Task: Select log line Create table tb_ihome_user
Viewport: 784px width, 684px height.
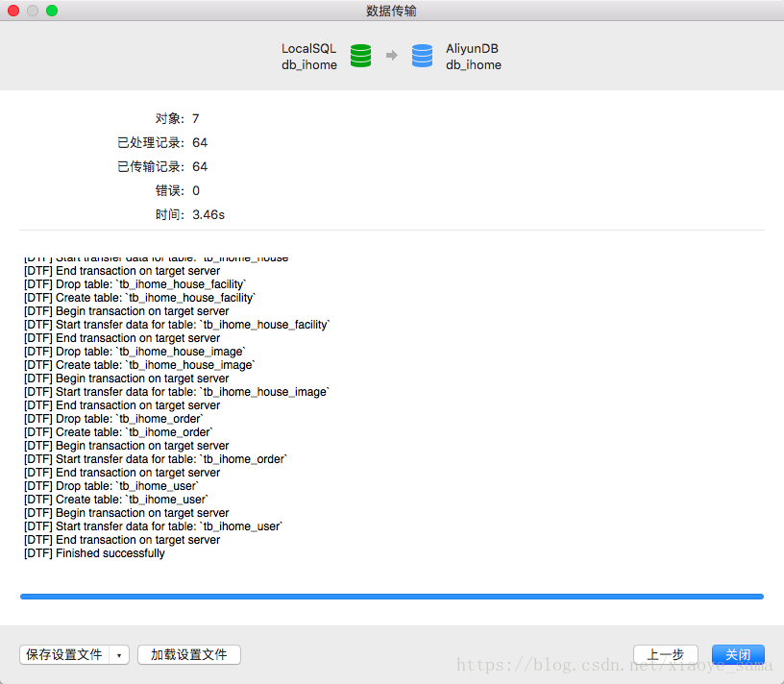Action: click(116, 500)
